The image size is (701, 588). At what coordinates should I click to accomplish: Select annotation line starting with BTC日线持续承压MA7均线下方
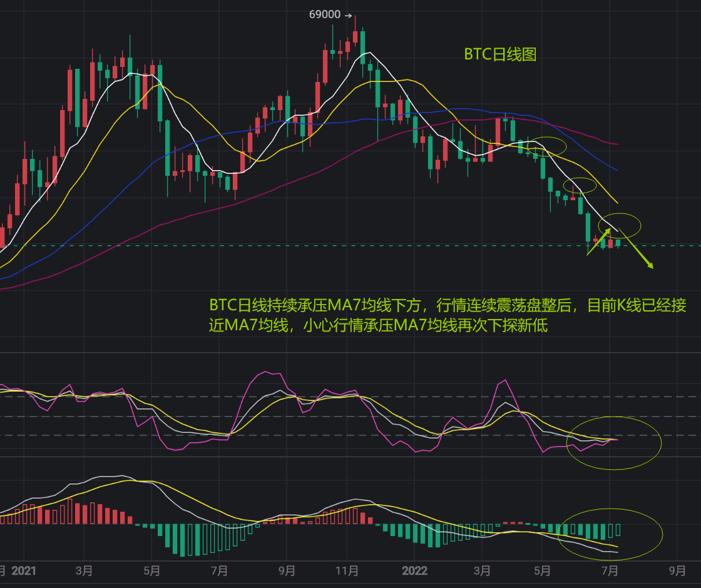(x=448, y=305)
